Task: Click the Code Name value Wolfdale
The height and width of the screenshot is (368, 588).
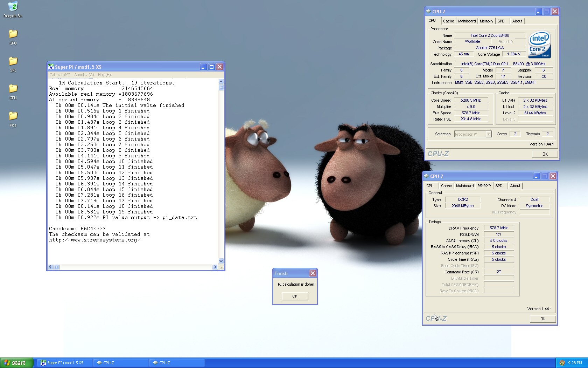Action: tap(472, 41)
